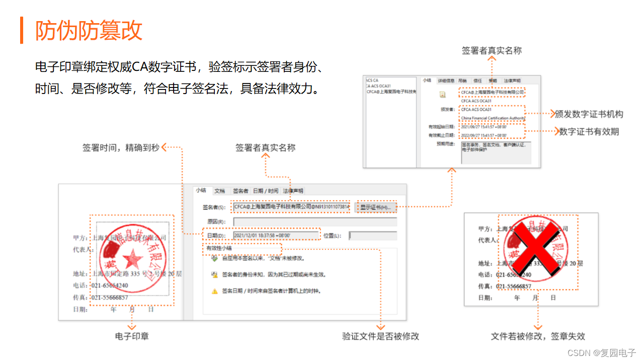Click the warning icon for unknown signer identity

[214, 275]
